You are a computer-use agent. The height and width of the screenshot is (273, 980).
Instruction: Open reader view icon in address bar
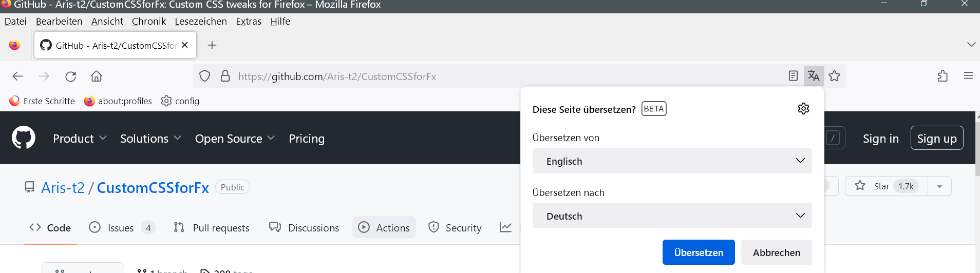[793, 76]
